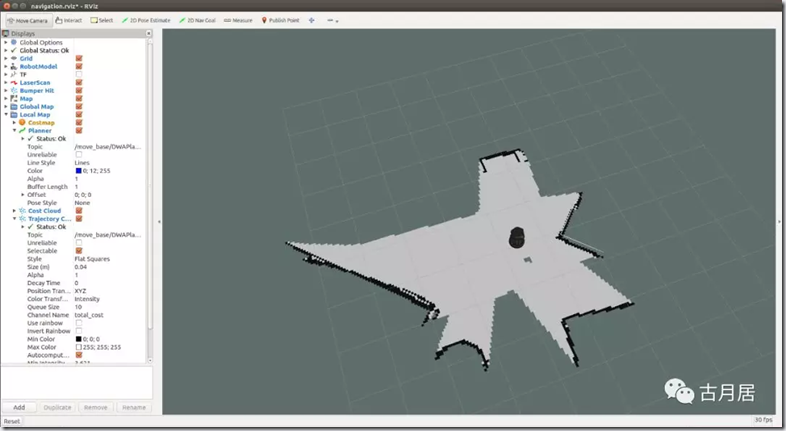The height and width of the screenshot is (431, 786).
Task: Click the Line Style value Lines
Action: click(82, 162)
